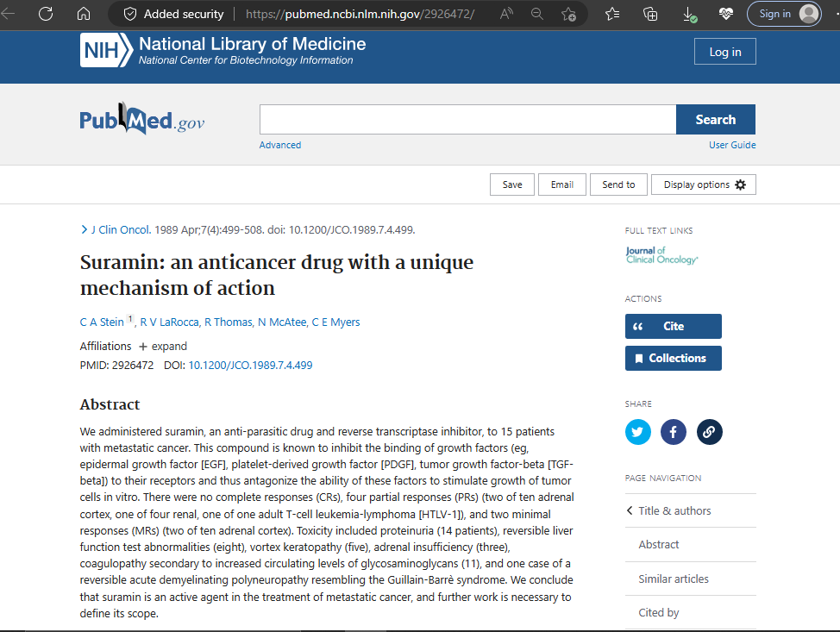Copy permalink with the link icon
The width and height of the screenshot is (840, 632).
[x=709, y=432]
